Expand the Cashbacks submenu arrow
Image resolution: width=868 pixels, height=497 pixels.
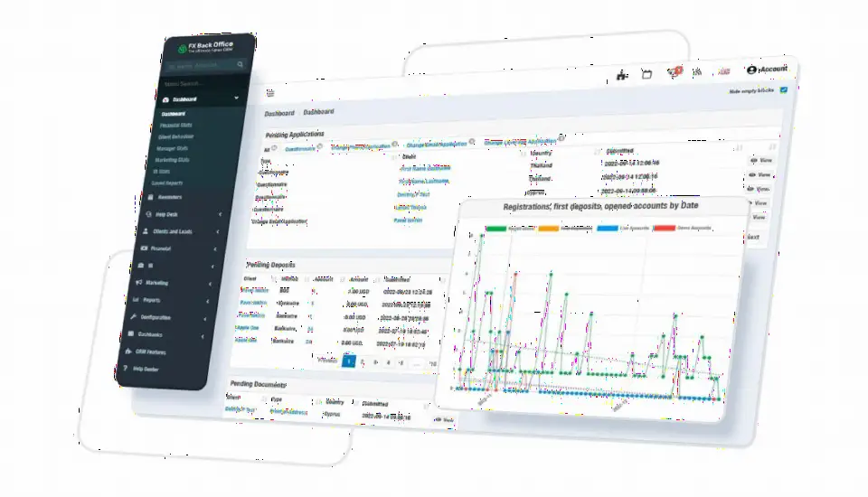(203, 336)
